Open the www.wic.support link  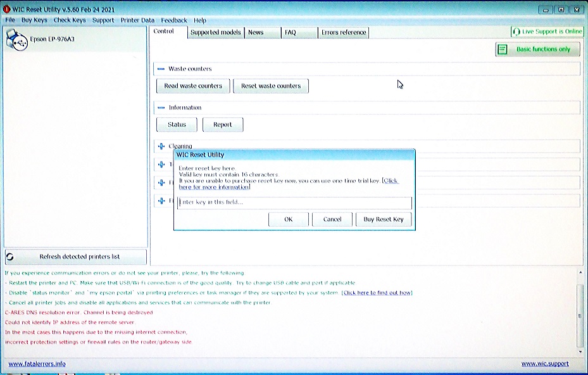coord(545,364)
